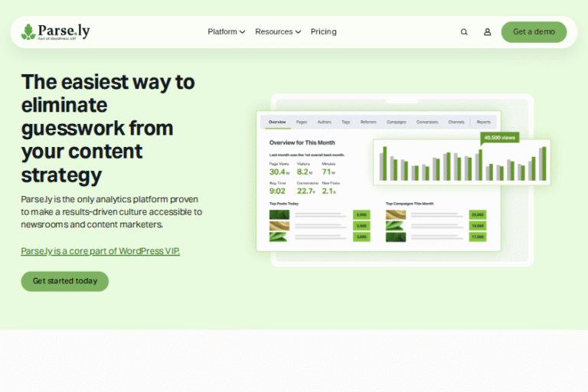Click the Get a demo button

point(534,32)
